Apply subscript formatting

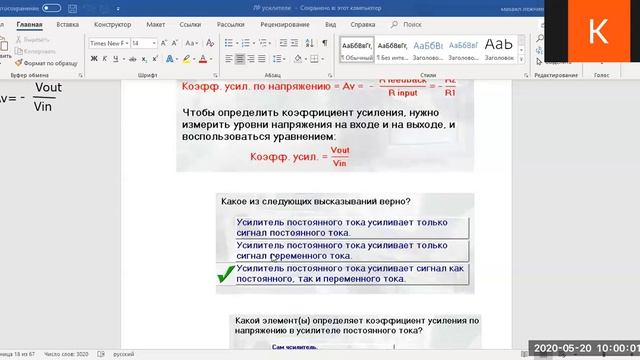[144, 59]
